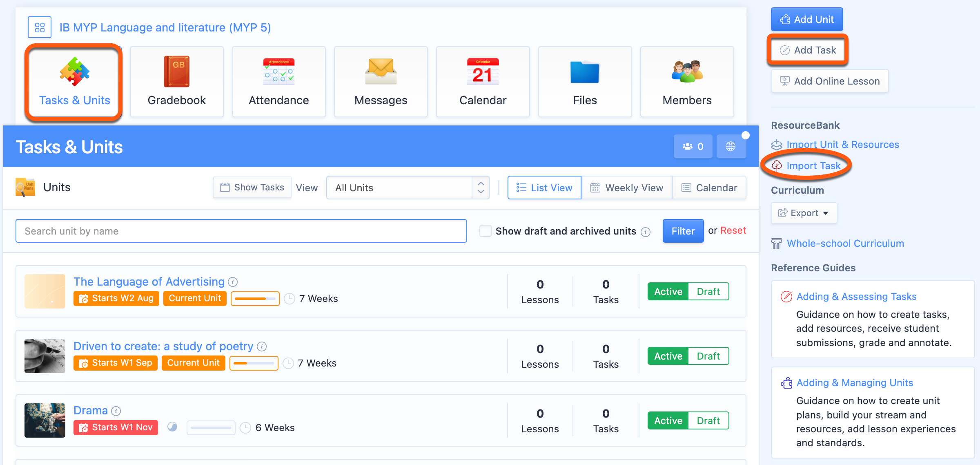The width and height of the screenshot is (980, 465).
Task: Open Driven to create poetry unit
Action: coord(163,346)
